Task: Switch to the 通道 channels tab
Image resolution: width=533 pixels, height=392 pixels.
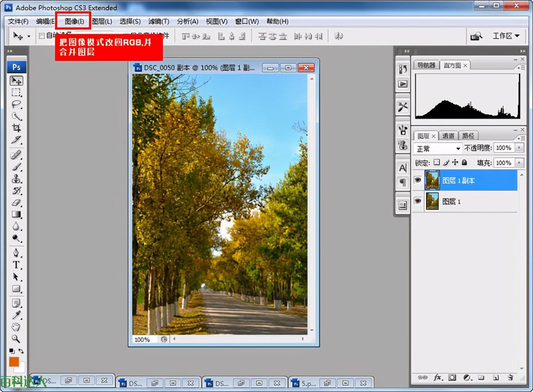Action: [448, 136]
